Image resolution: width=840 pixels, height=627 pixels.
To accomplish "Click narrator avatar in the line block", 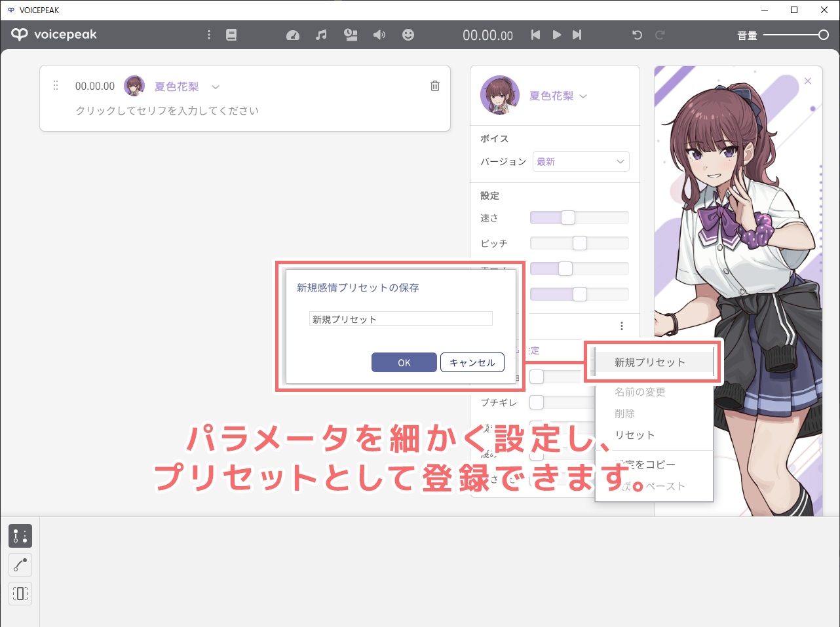I will tap(134, 86).
